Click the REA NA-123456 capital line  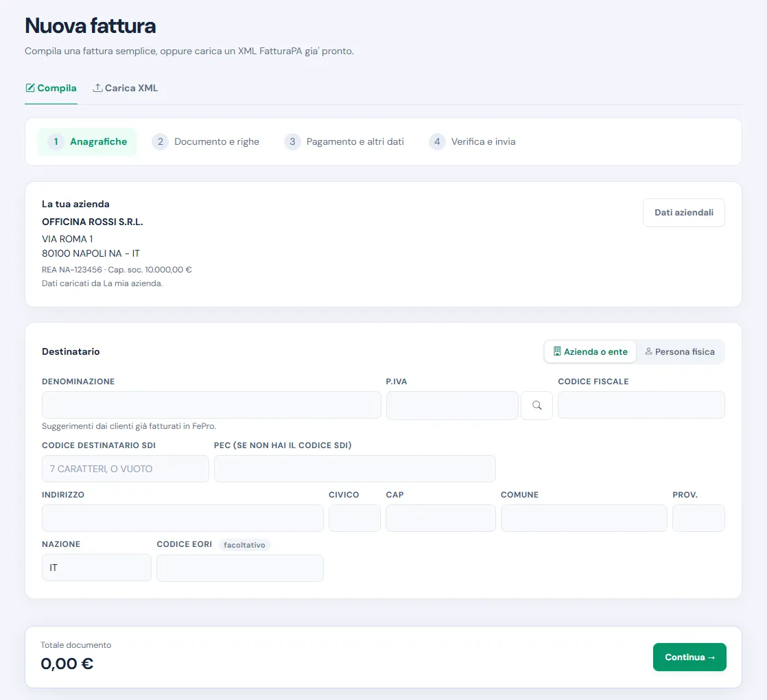click(x=117, y=270)
